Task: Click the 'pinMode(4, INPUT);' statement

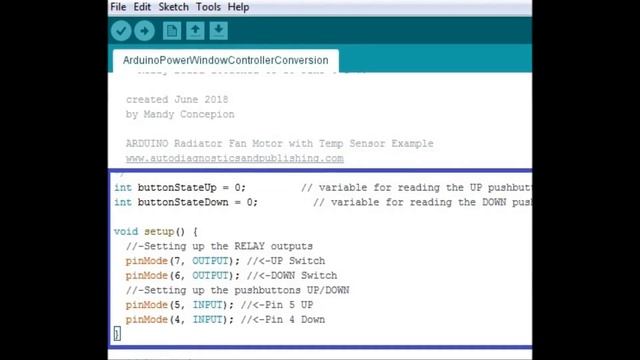Action: pos(180,320)
